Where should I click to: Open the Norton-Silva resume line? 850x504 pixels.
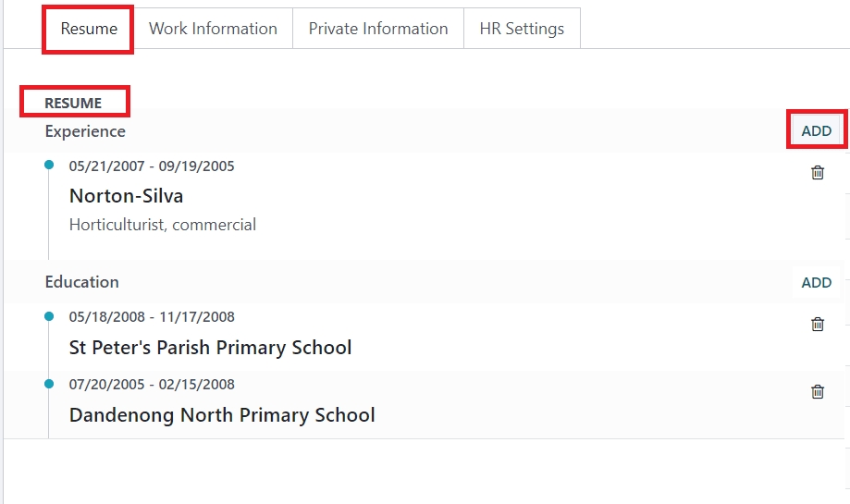click(126, 196)
